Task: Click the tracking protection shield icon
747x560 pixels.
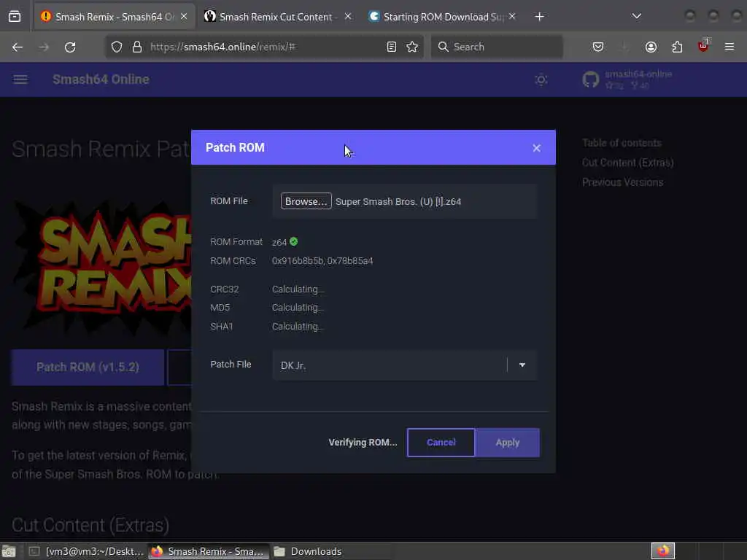Action: click(x=117, y=47)
